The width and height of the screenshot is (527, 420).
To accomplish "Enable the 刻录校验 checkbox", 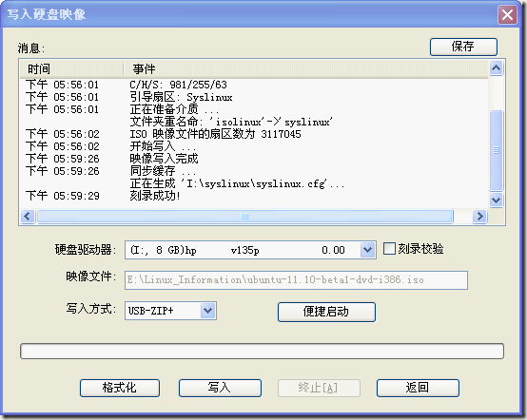I will (389, 249).
